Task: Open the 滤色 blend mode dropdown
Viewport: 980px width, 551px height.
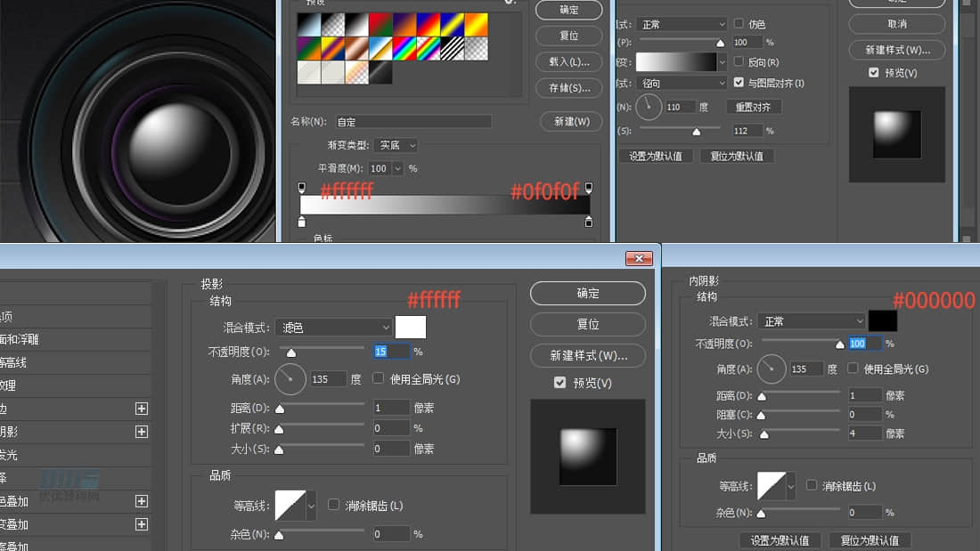Action: point(332,328)
